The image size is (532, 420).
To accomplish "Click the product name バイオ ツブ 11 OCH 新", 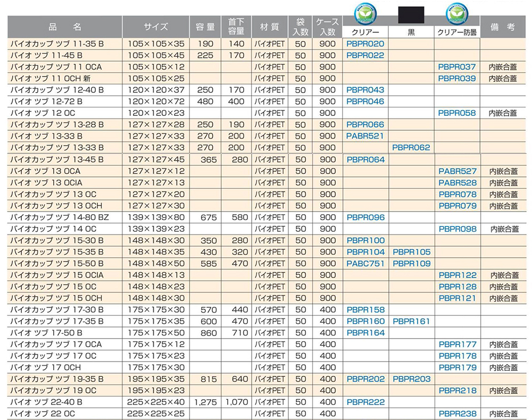I will pyautogui.click(x=51, y=78).
